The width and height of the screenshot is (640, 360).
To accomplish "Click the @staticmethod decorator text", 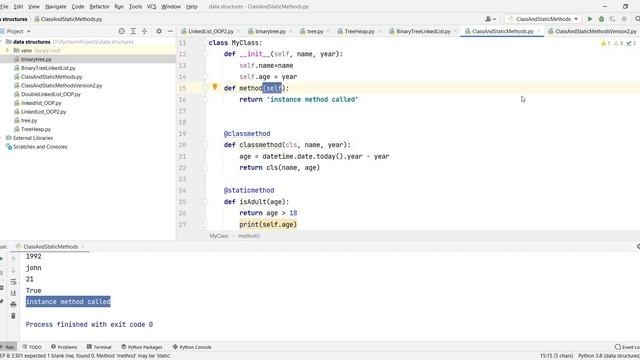I will point(249,190).
